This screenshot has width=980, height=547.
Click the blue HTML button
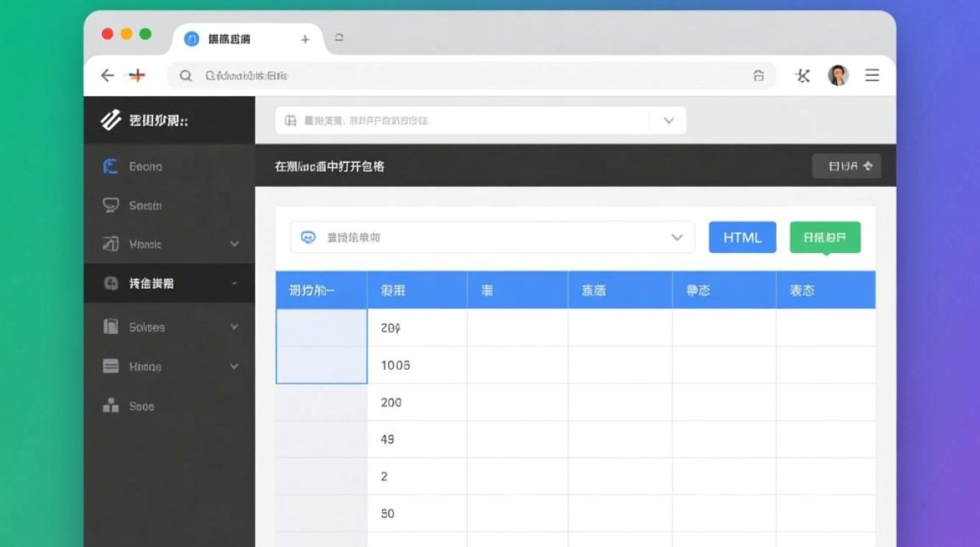point(742,238)
